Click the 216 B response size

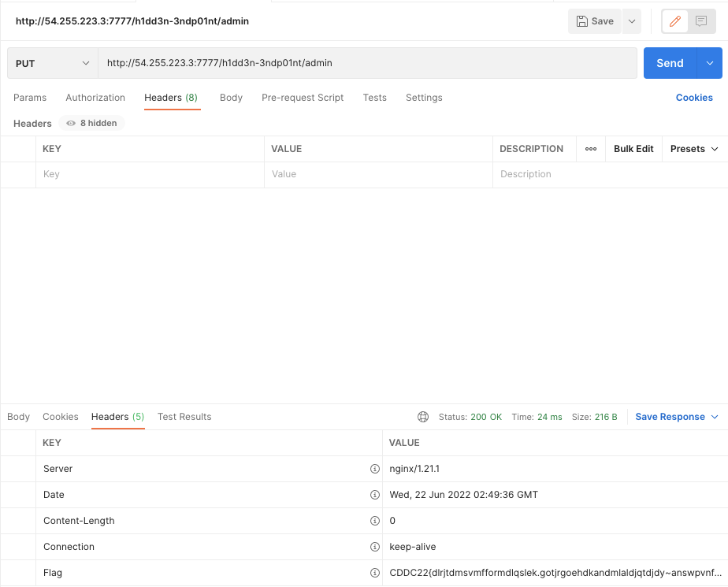606,417
